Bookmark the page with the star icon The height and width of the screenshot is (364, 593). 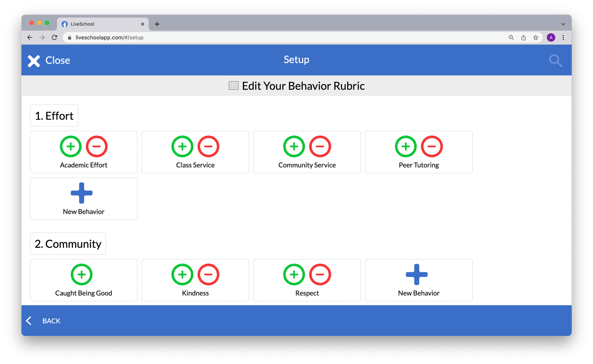click(x=535, y=37)
